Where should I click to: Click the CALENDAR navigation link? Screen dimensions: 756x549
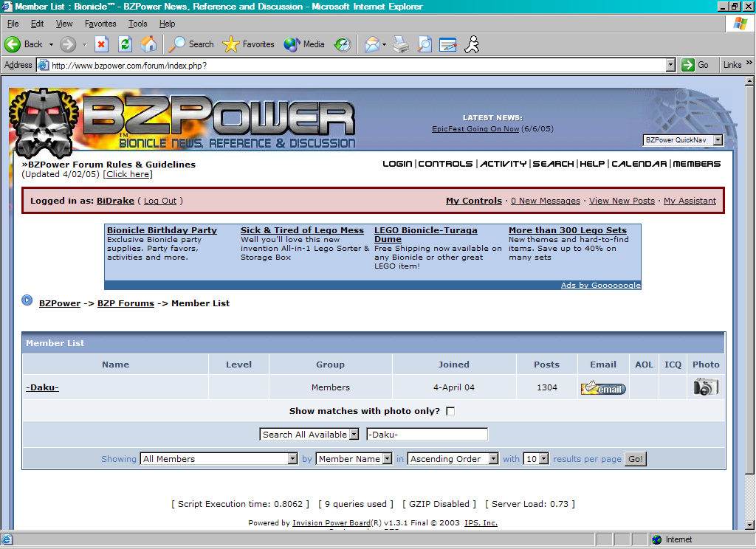639,164
